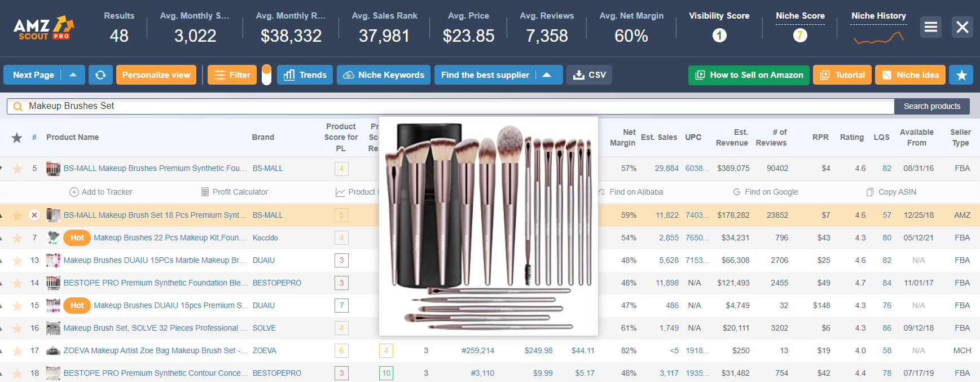The height and width of the screenshot is (382, 980).
Task: Expand row 16 SOLVE arrow
Action: tap(2, 328)
